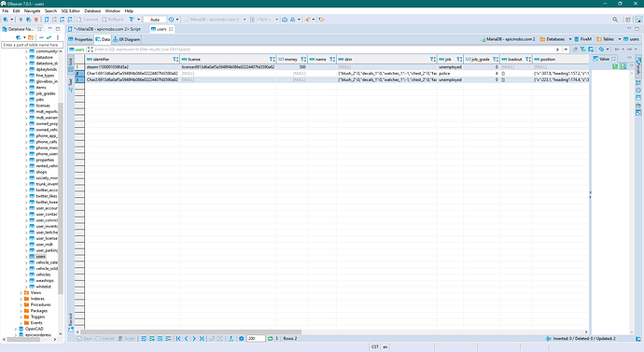Viewport: 644px width, 352px height.
Task: Switch to the MariaDB Script editor tab
Action: [x=106, y=29]
